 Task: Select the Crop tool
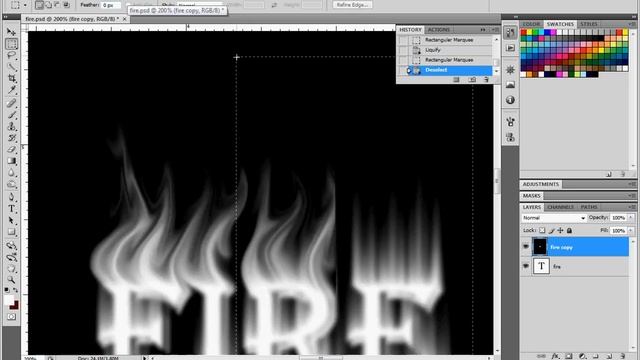pyautogui.click(x=11, y=78)
